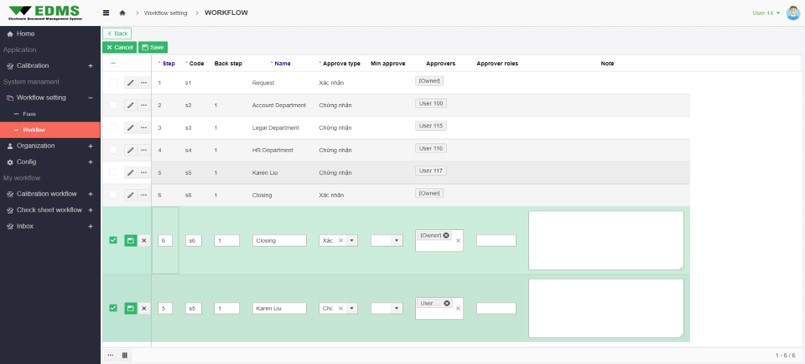Go to Workflow setting breadcrumb
The width and height of the screenshot is (805, 364).
(165, 13)
